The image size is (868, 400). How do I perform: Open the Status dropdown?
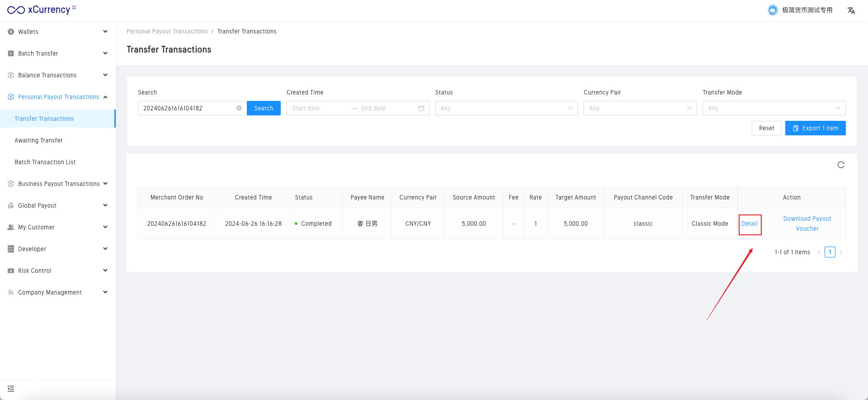(x=506, y=108)
